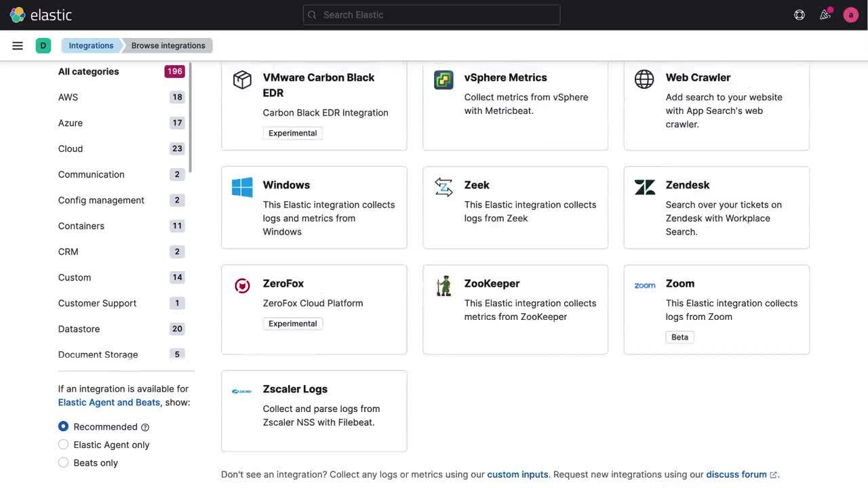Select the Beats only option
This screenshot has width=868, height=488.
coord(63,462)
